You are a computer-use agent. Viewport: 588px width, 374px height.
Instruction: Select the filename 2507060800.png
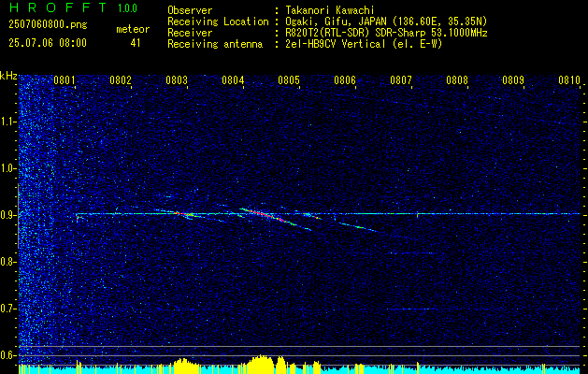click(48, 25)
